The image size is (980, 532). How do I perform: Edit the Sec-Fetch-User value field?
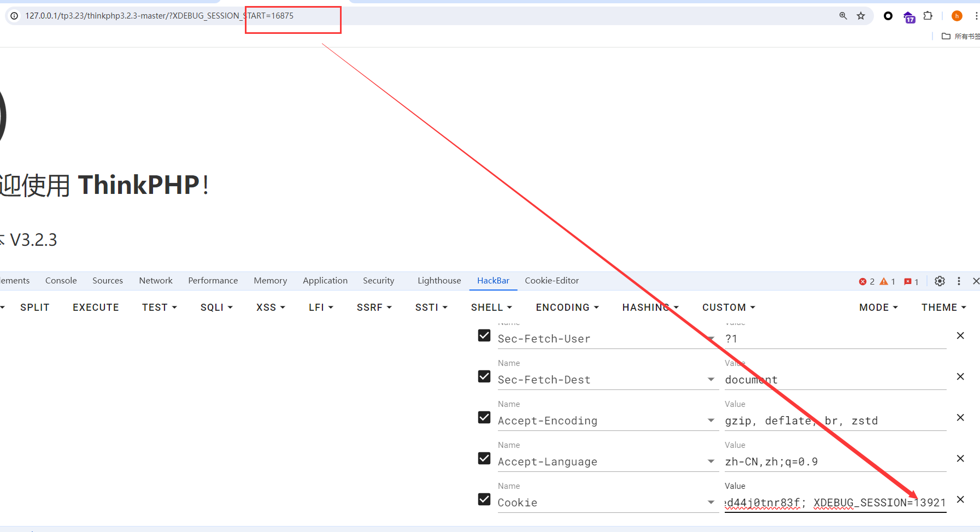point(835,339)
